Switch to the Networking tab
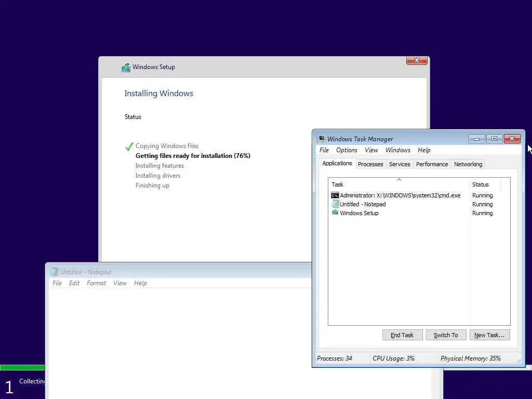532x399 pixels. click(468, 164)
